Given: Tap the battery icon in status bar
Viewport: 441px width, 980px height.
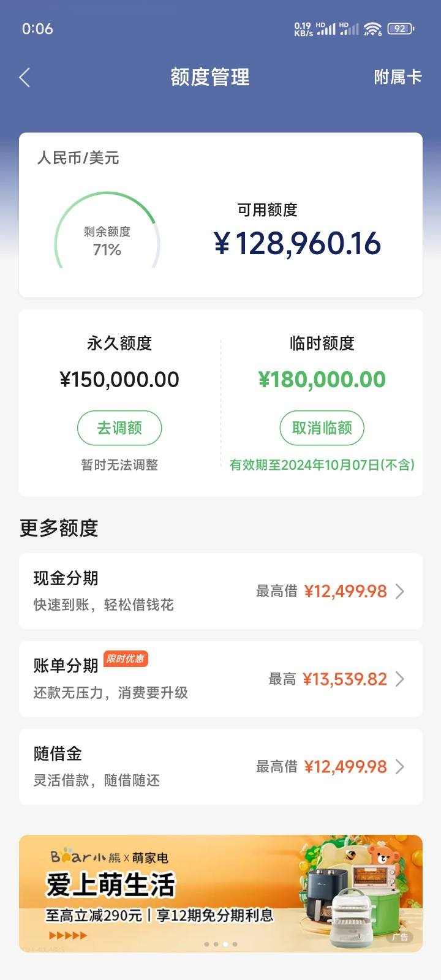Looking at the screenshot, I should (x=401, y=28).
